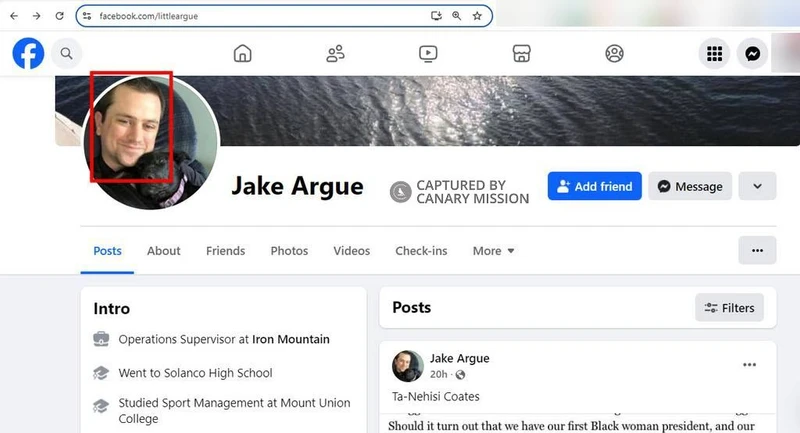Click the Facebook logo
Screen dimensions: 800x433
28,54
